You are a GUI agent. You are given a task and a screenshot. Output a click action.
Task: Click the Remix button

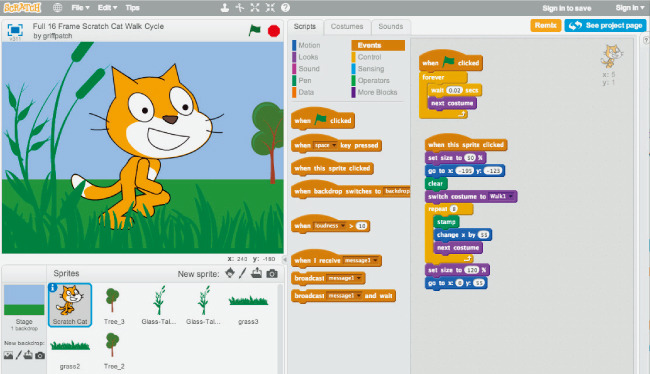coord(546,25)
